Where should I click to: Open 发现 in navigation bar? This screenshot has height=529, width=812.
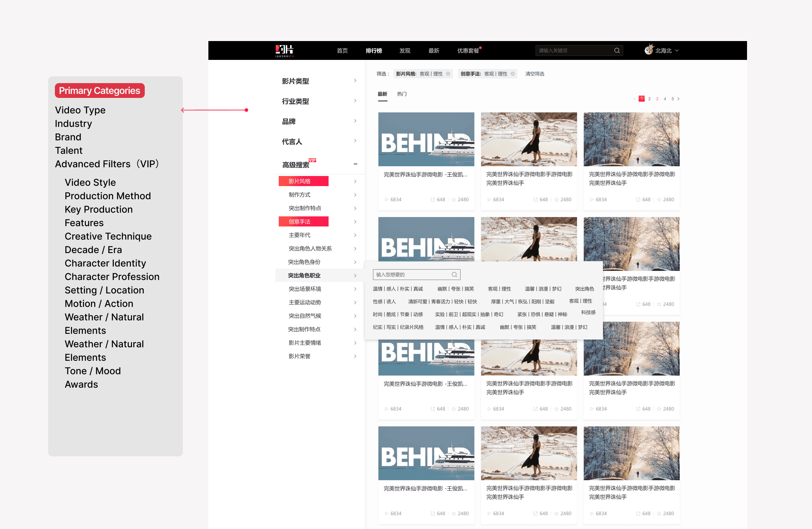(x=405, y=50)
